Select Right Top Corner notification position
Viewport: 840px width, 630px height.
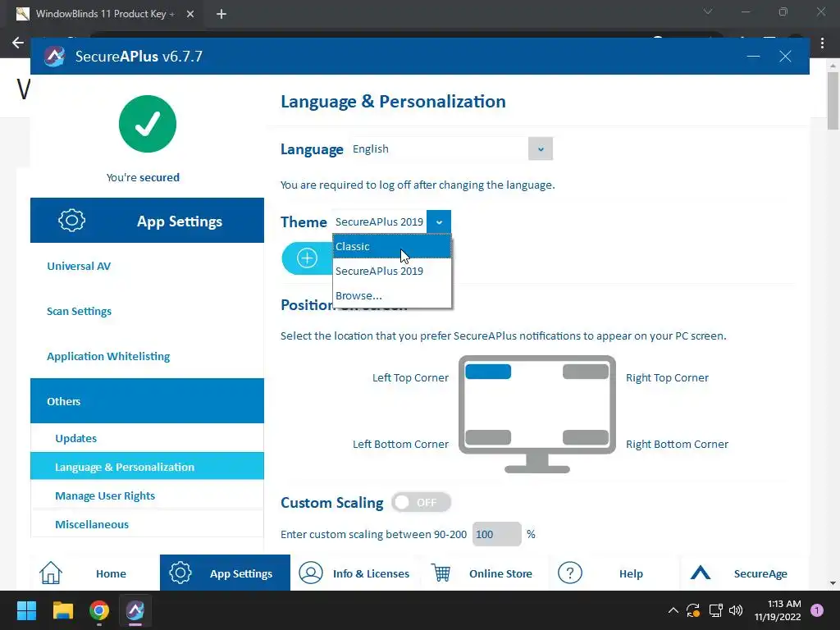(x=586, y=372)
